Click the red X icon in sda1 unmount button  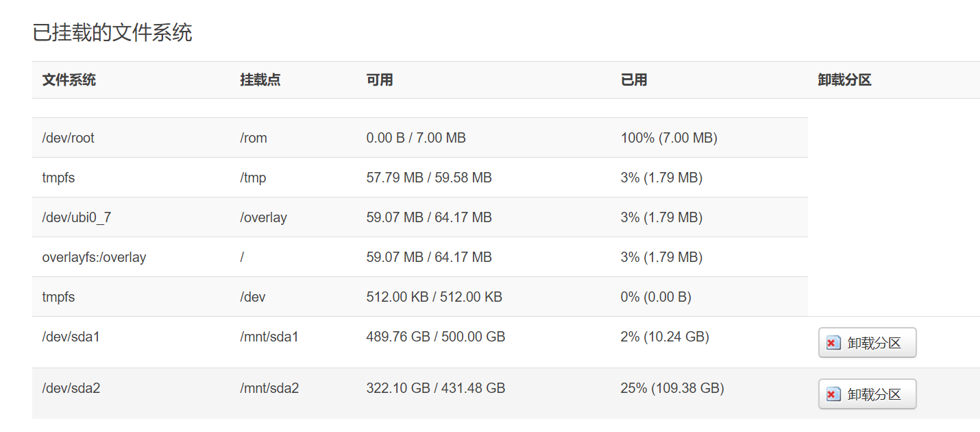tap(833, 343)
